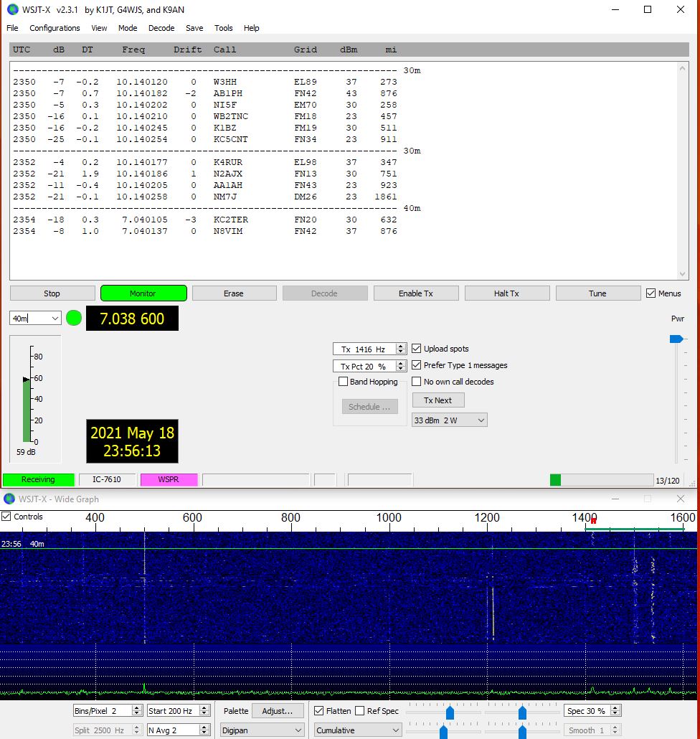Click the green status indicator beside frequency
This screenshot has width=700, height=739.
tap(74, 318)
